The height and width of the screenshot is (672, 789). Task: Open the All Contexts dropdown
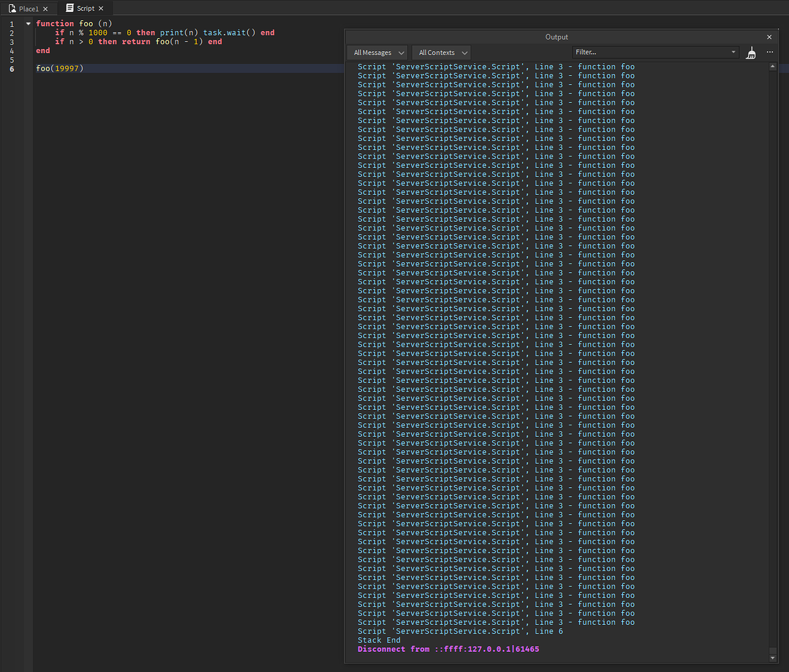point(441,52)
